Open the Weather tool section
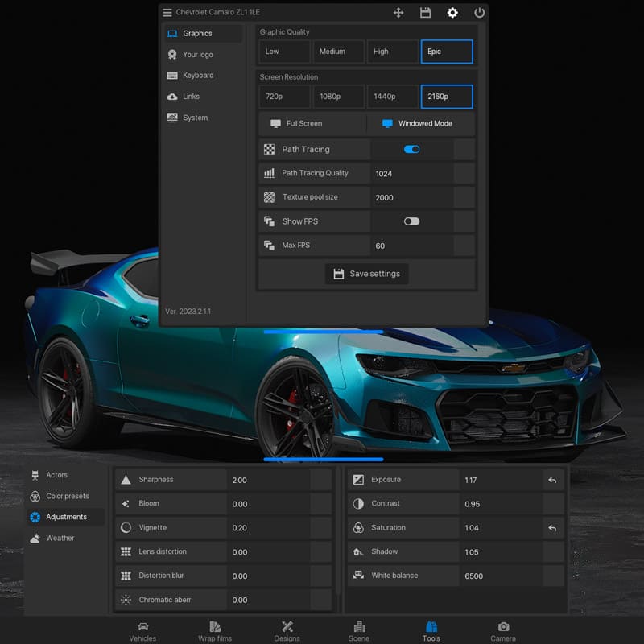The width and height of the screenshot is (644, 644). 66,538
